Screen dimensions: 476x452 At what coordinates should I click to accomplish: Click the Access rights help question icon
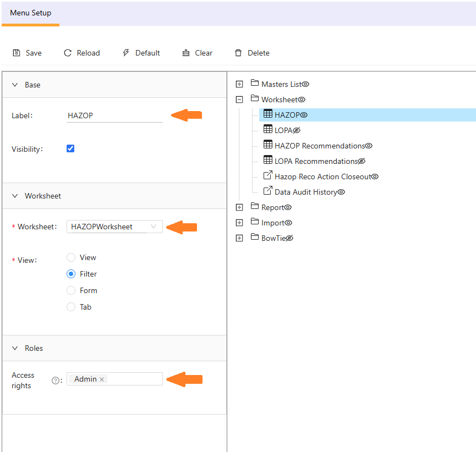tap(55, 381)
